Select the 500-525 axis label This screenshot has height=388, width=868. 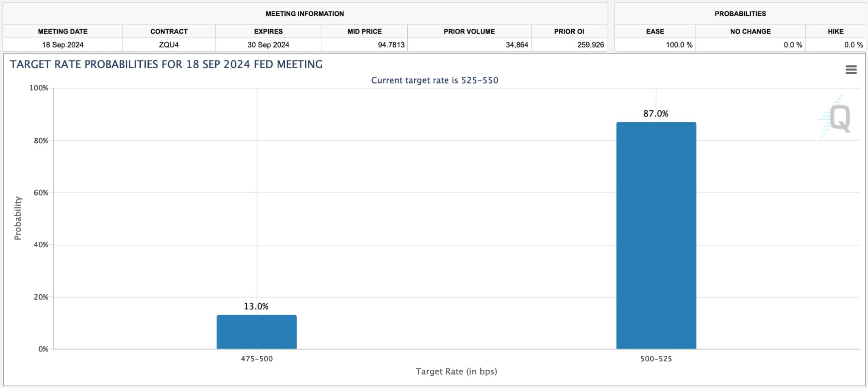click(656, 359)
